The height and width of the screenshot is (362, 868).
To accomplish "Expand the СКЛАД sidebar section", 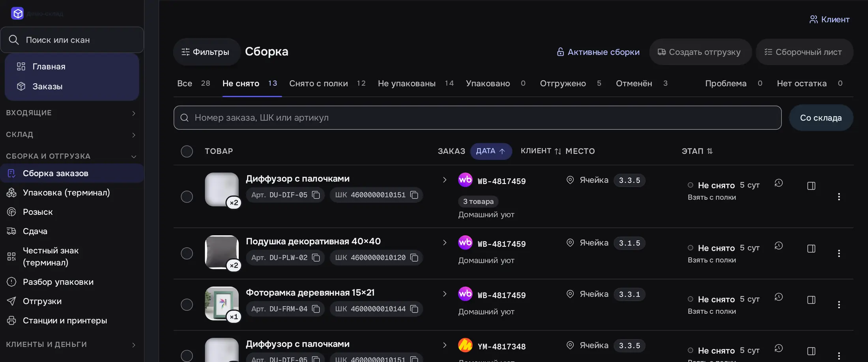I will tap(72, 135).
